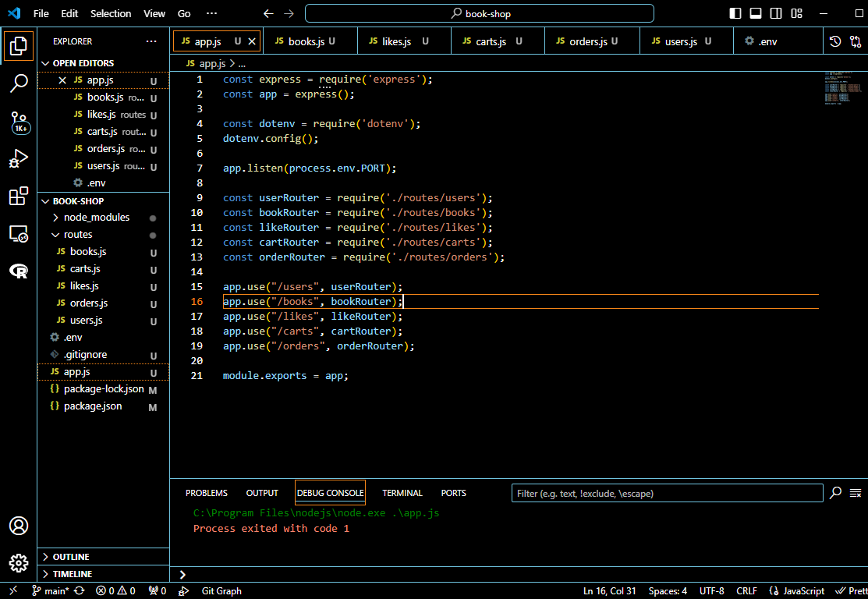Open the Remote Explorer view

point(18,234)
